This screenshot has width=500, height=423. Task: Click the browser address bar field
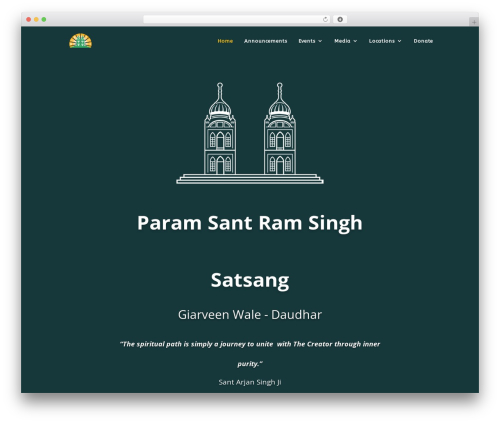(x=237, y=19)
